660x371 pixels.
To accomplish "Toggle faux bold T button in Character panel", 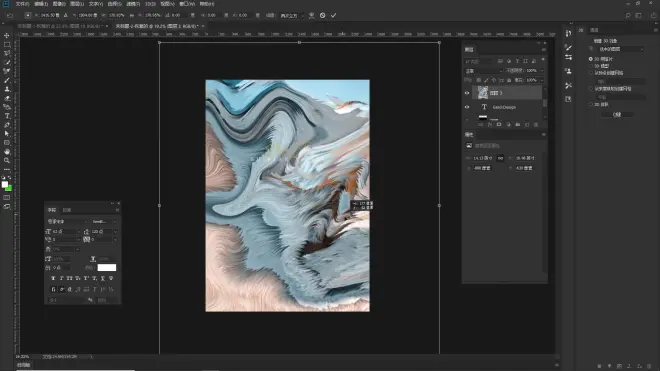I will (53, 278).
